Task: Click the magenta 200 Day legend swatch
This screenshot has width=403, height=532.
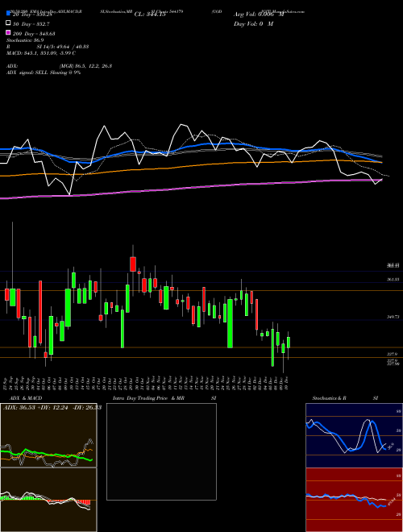Action: tap(8, 33)
